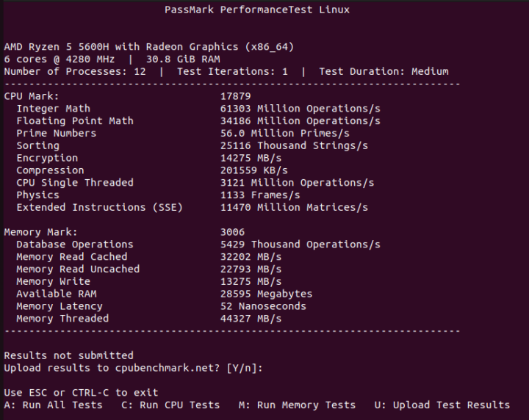
Task: Click the Memory Mark score 3006
Action: [232, 232]
